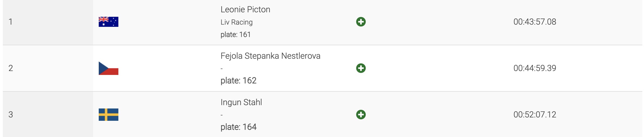Screen dimensions: 644x137
Task: Click green plus icon for Ingun Stahl
Action: (361, 115)
